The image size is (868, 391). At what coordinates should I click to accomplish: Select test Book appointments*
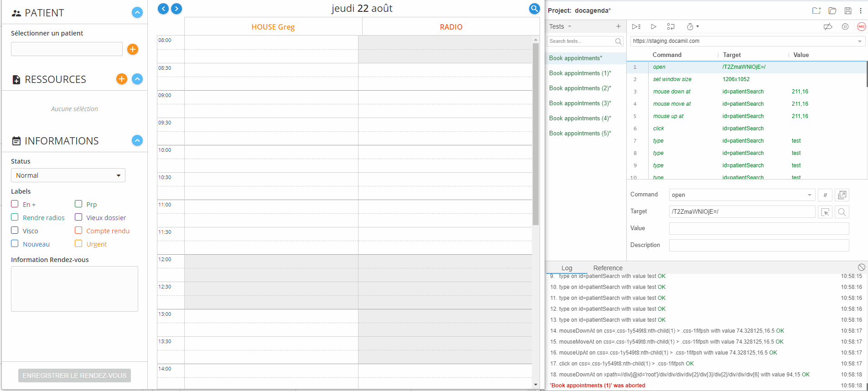point(587,58)
